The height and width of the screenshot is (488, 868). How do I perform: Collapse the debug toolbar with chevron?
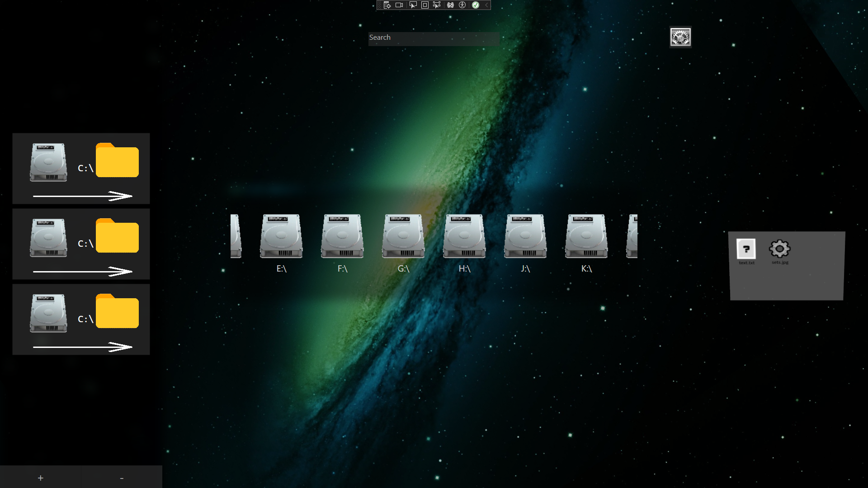coord(486,5)
